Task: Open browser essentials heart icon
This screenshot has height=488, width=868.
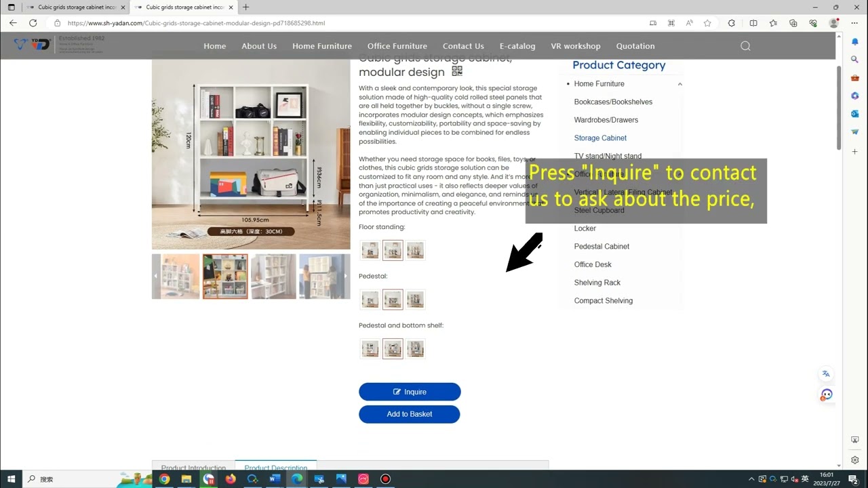Action: pos(813,22)
